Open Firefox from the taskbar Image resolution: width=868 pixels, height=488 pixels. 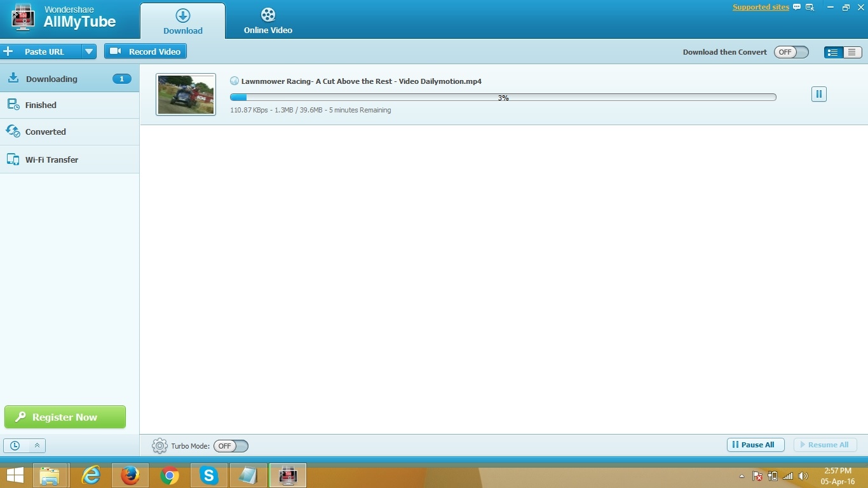point(130,475)
